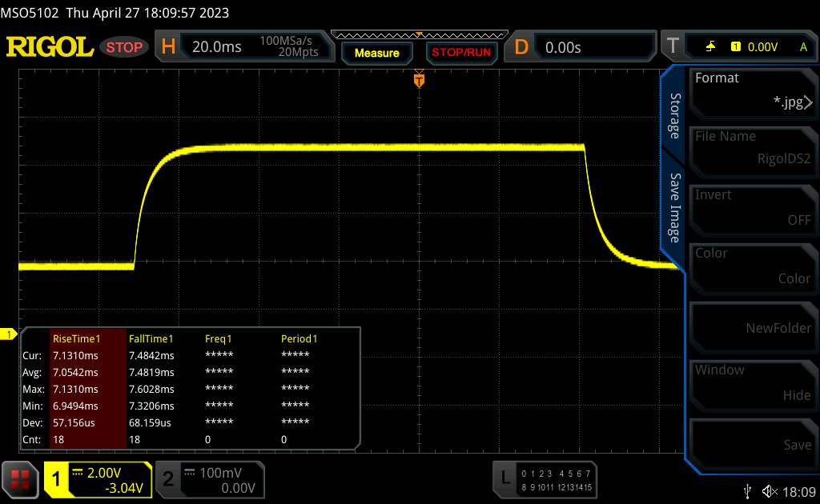Screen dimensions: 820x504
Task: Toggle the Window Hide option
Action: click(753, 382)
